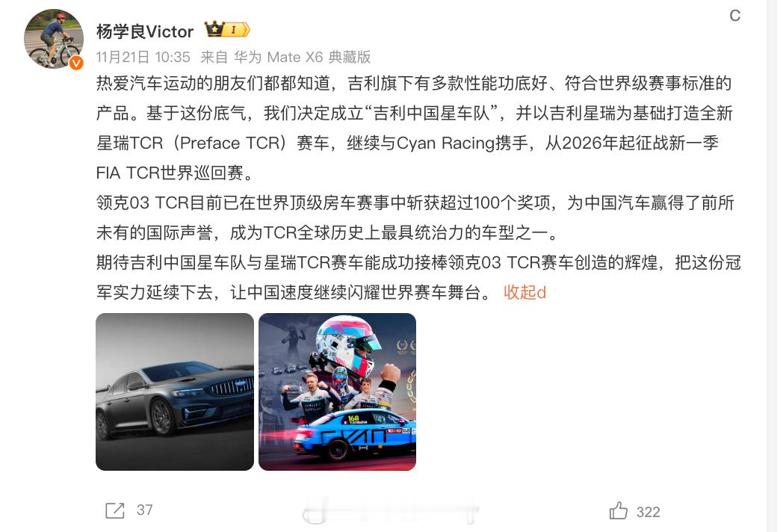This screenshot has height=532, width=783.
Task: Open 杨学良Victor's profile avatar
Action: tap(54, 38)
